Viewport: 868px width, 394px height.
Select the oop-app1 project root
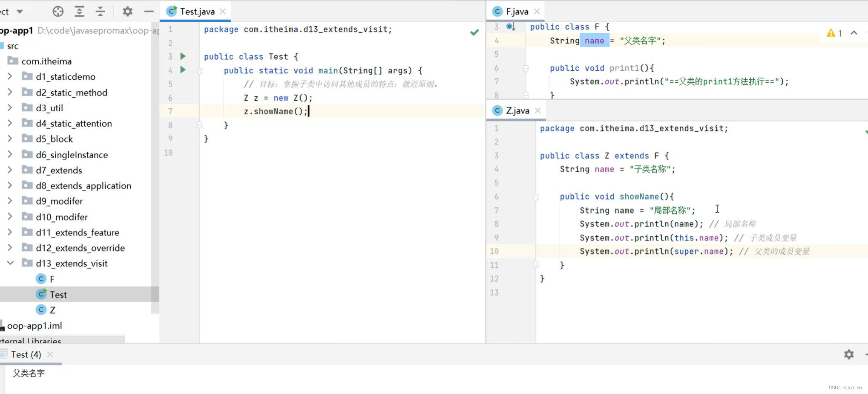point(17,30)
